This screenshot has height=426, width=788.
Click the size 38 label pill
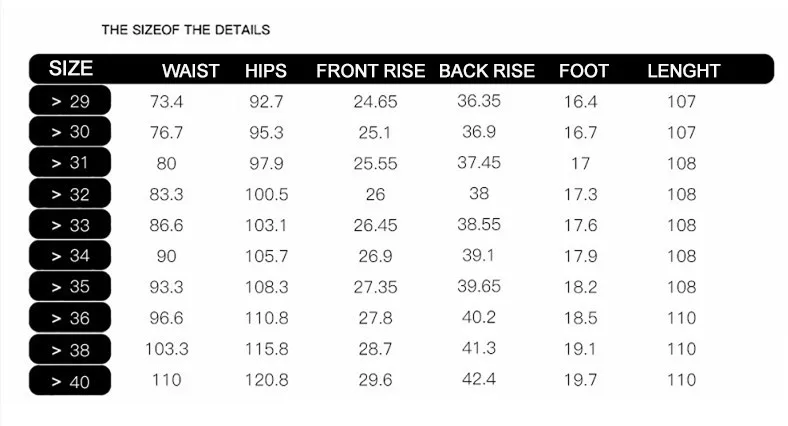click(70, 349)
